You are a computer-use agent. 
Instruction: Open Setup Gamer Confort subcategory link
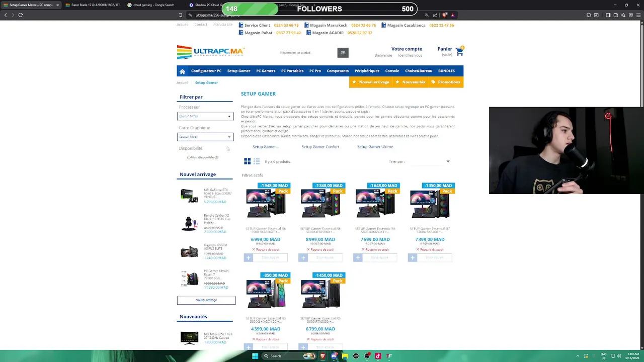click(x=320, y=147)
